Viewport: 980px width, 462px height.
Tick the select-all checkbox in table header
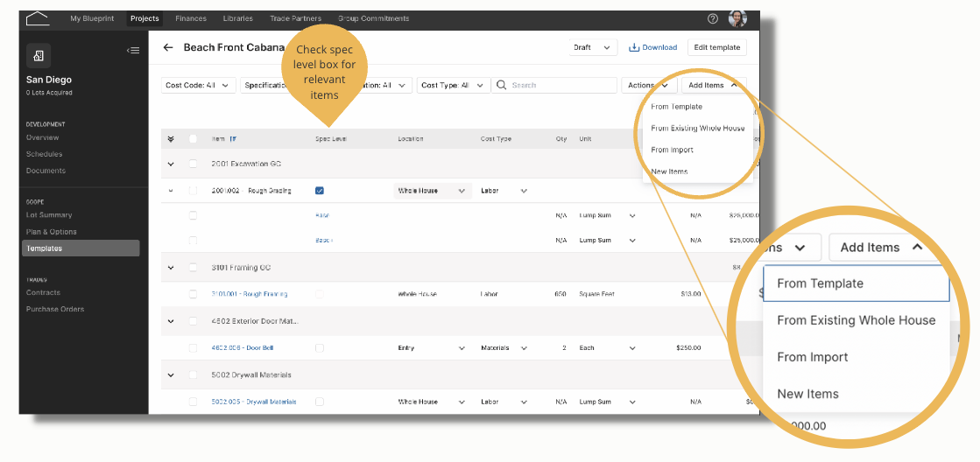(x=194, y=139)
